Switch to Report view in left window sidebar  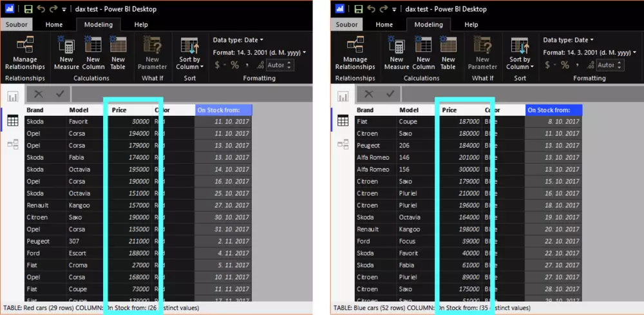click(13, 97)
